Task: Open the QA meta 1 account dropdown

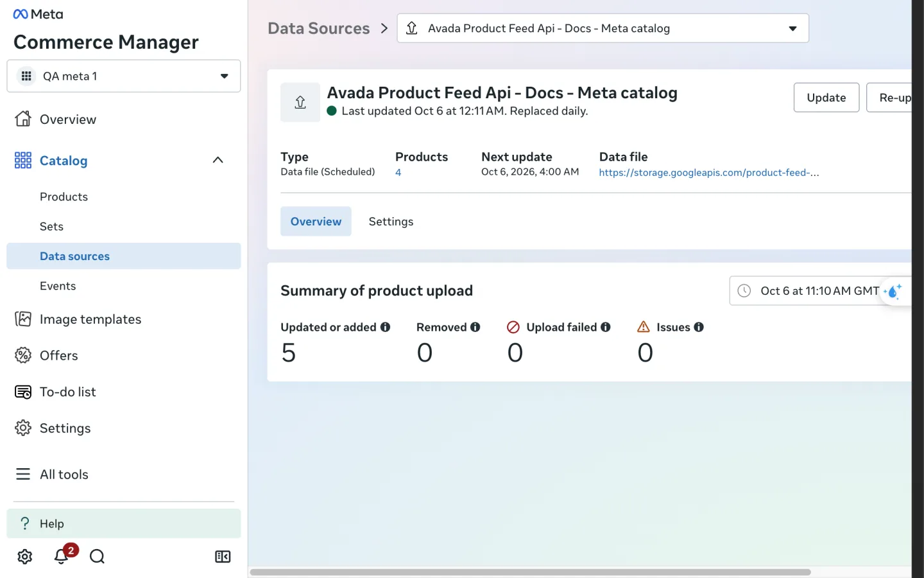Action: point(124,76)
